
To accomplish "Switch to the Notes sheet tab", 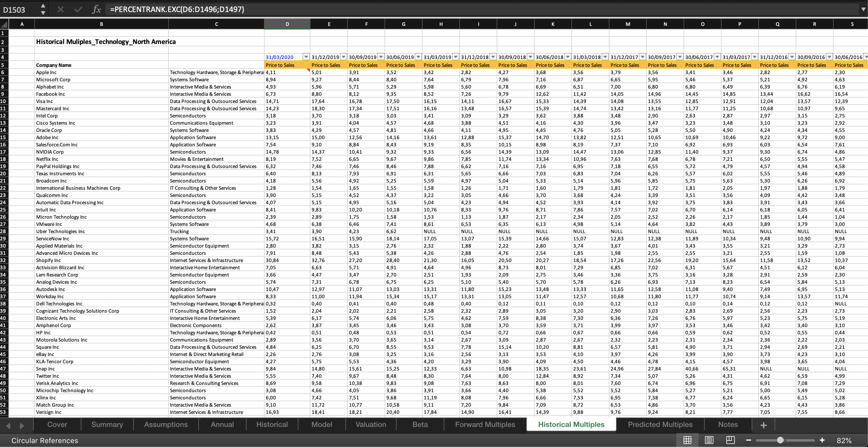I will 728,424.
